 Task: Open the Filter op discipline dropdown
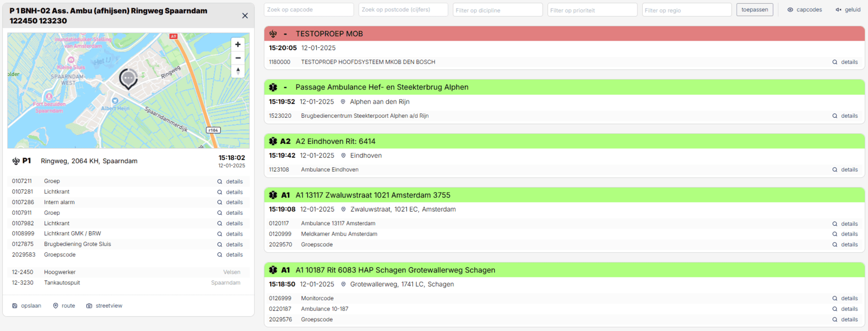[x=497, y=10]
